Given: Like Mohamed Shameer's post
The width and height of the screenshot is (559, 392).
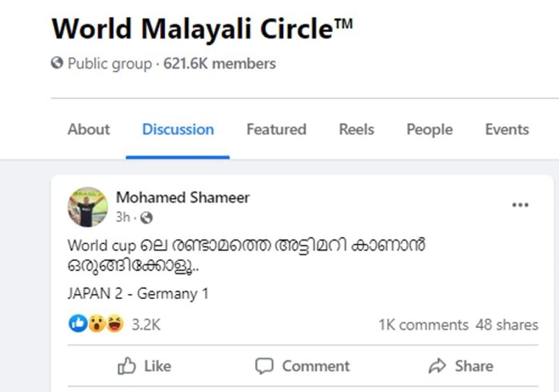Looking at the screenshot, I should tap(145, 366).
